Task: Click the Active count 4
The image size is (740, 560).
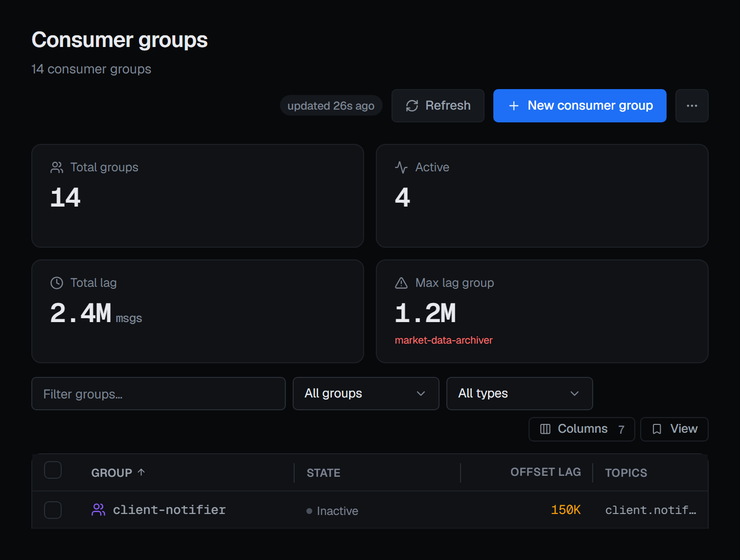Action: pyautogui.click(x=402, y=198)
